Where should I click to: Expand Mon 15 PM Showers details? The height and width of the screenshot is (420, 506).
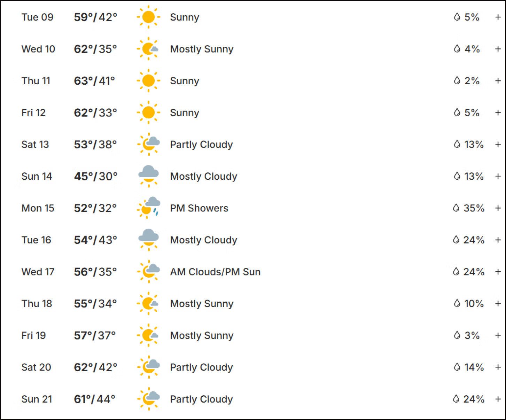tap(498, 208)
